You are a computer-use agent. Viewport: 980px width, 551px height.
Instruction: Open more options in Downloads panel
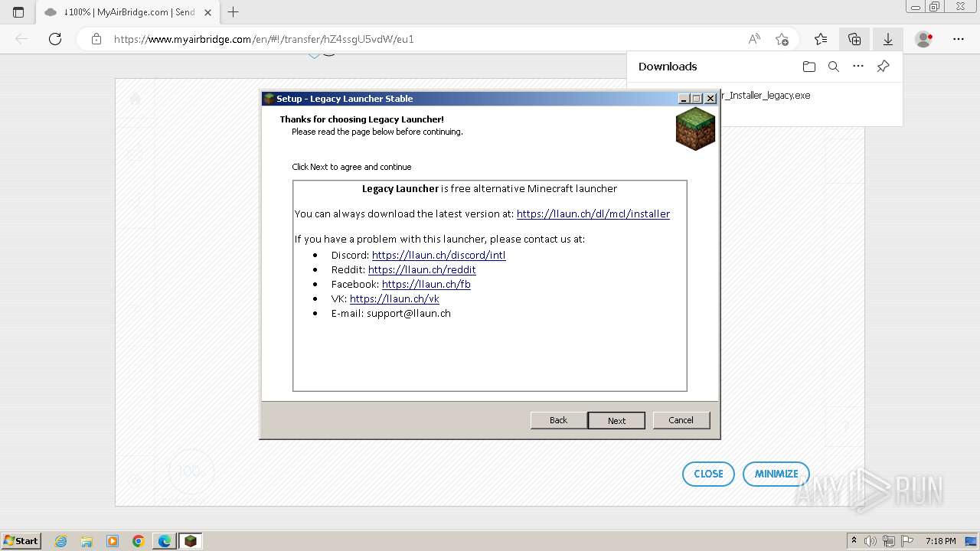coord(858,67)
